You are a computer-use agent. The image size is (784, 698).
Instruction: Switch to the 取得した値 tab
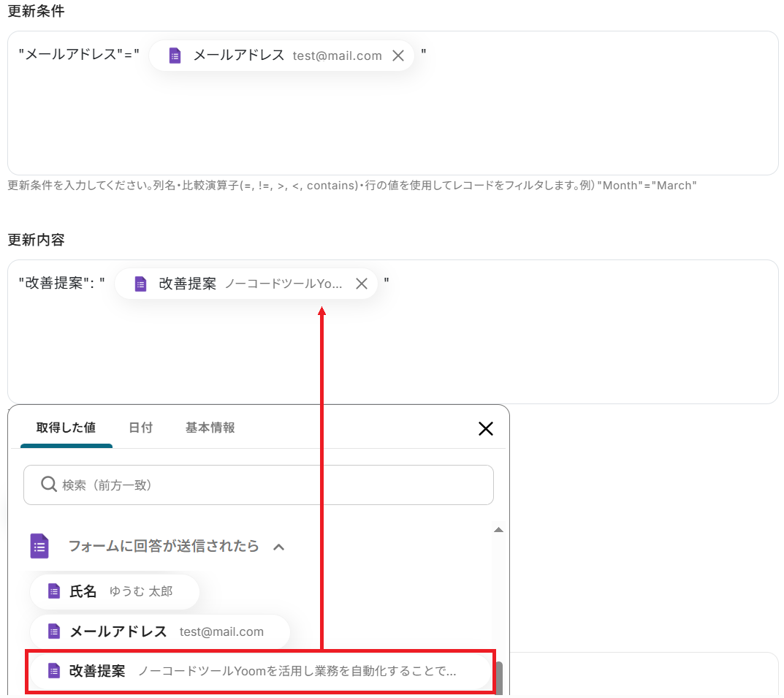point(66,428)
